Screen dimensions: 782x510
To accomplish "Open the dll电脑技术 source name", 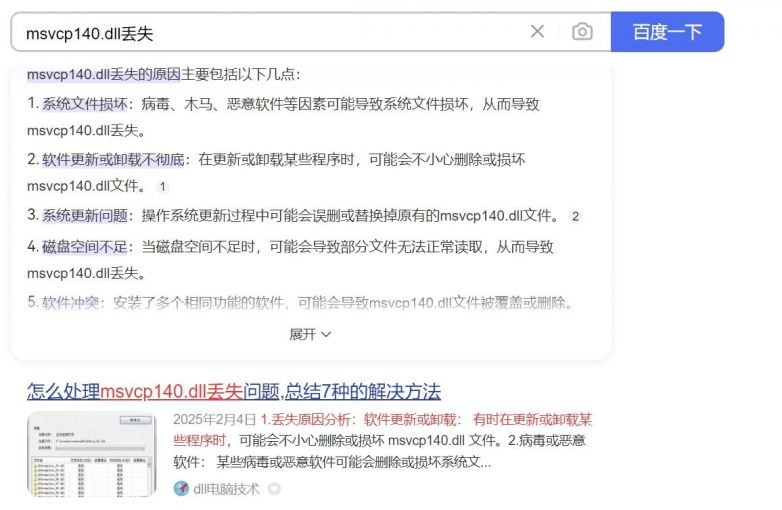I will coord(226,489).
